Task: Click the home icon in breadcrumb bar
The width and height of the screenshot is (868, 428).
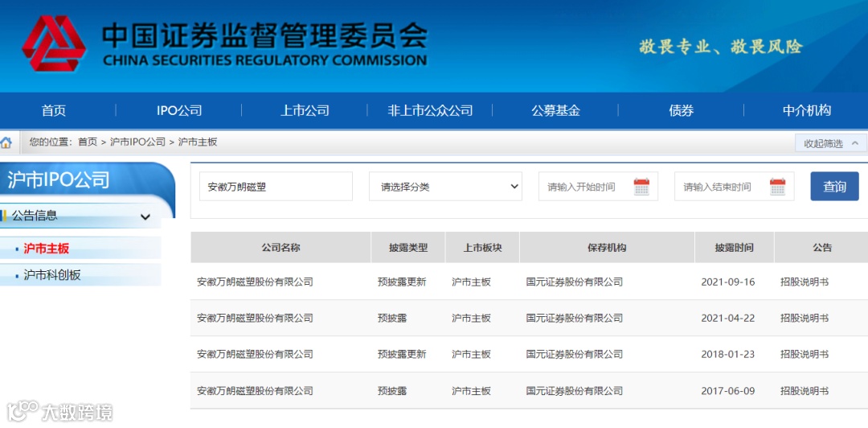Action: click(6, 142)
